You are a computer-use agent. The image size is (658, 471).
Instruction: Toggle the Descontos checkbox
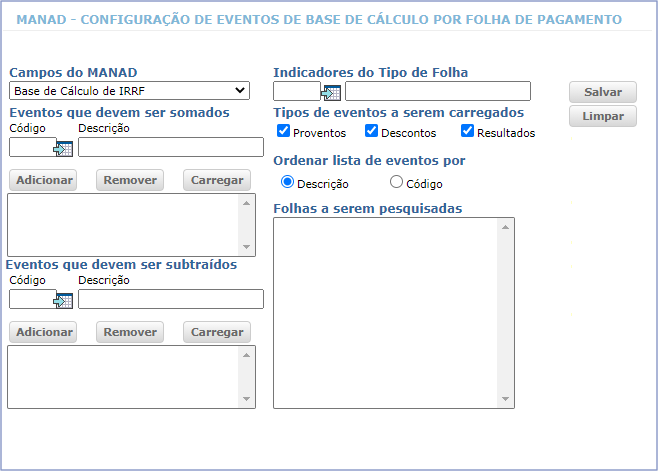pyautogui.click(x=372, y=132)
